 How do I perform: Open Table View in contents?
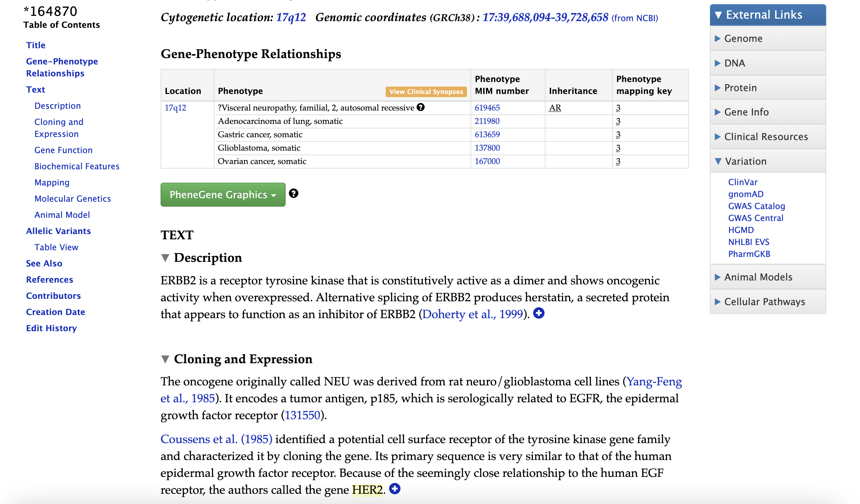click(x=56, y=247)
